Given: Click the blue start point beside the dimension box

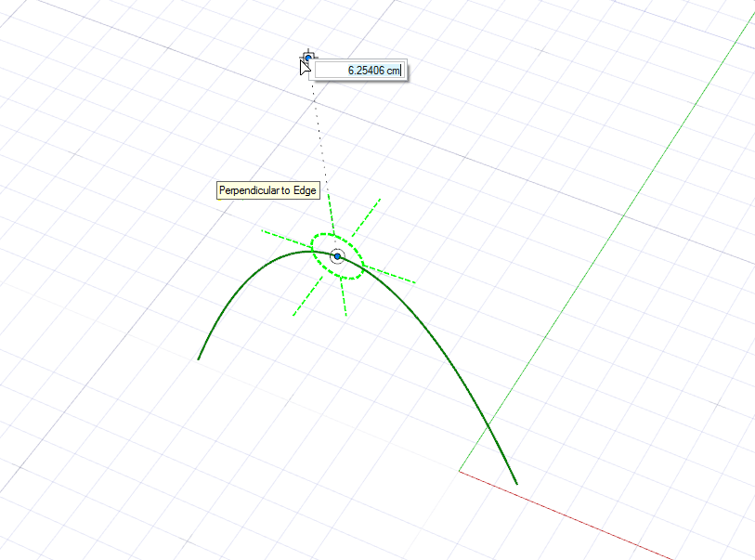Looking at the screenshot, I should coord(308,59).
